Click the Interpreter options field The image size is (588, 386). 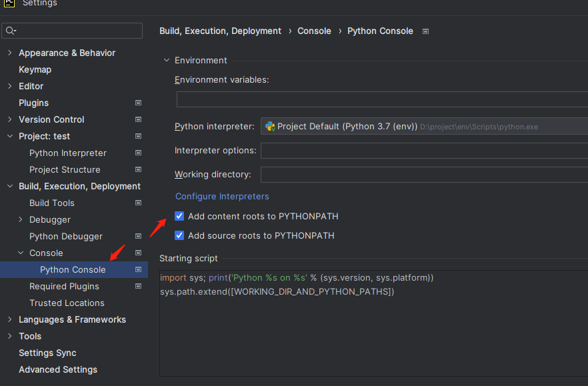[x=424, y=151]
